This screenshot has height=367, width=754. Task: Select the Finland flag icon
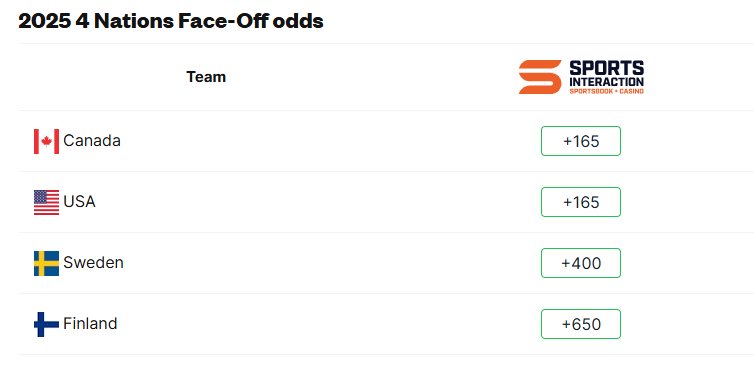click(46, 324)
